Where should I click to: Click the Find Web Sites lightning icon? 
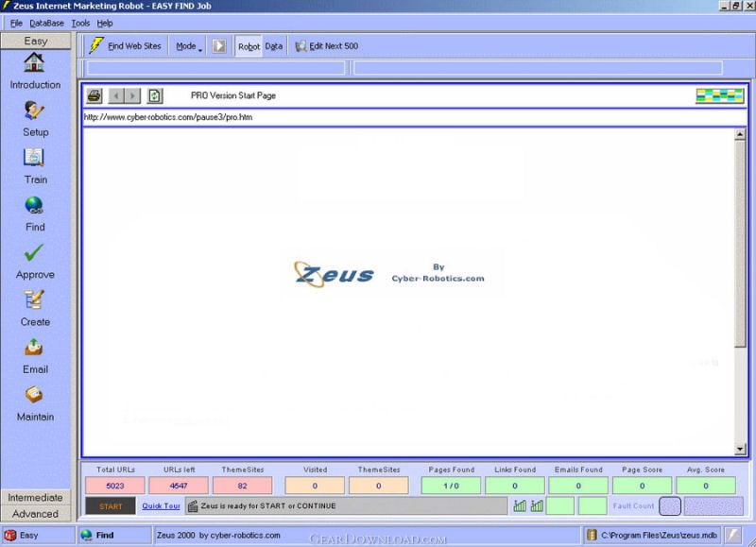click(96, 45)
